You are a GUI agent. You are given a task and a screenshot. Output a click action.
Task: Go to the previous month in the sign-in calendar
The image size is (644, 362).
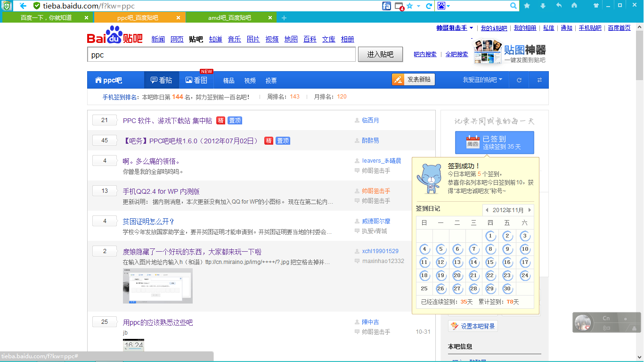click(487, 210)
